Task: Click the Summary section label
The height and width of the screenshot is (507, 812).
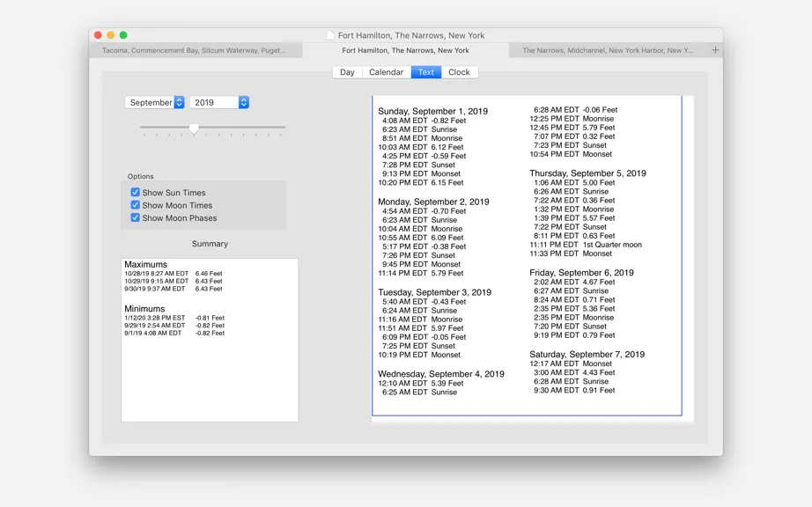Action: pos(210,244)
